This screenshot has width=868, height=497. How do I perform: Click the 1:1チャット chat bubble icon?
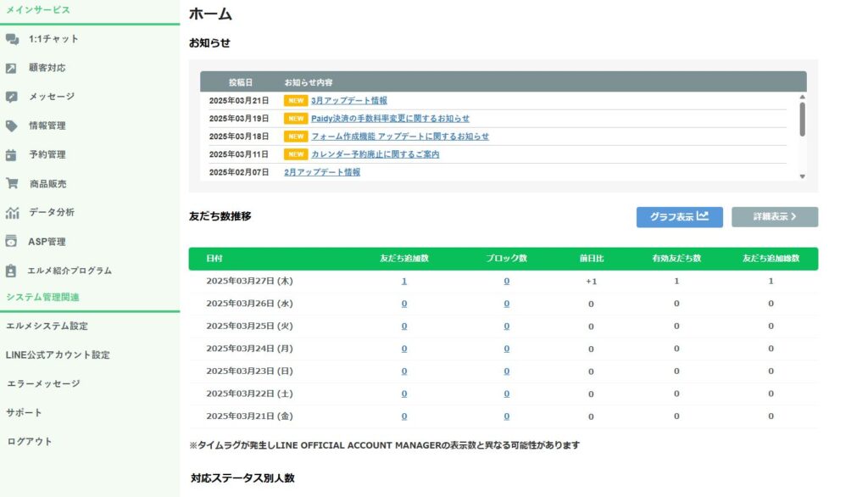pos(12,39)
